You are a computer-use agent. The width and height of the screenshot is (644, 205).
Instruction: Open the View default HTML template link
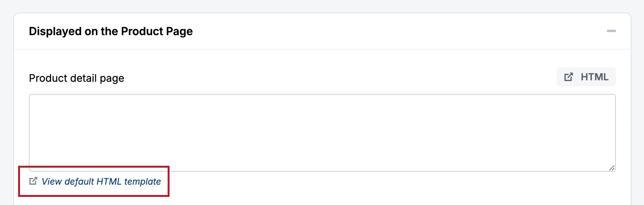(101, 182)
